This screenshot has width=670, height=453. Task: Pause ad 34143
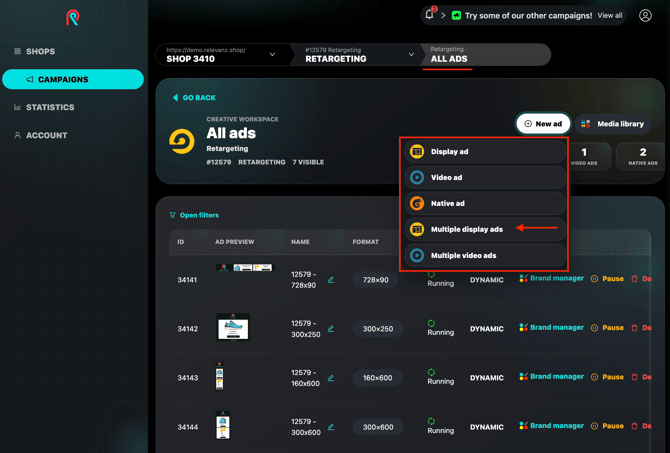point(607,377)
